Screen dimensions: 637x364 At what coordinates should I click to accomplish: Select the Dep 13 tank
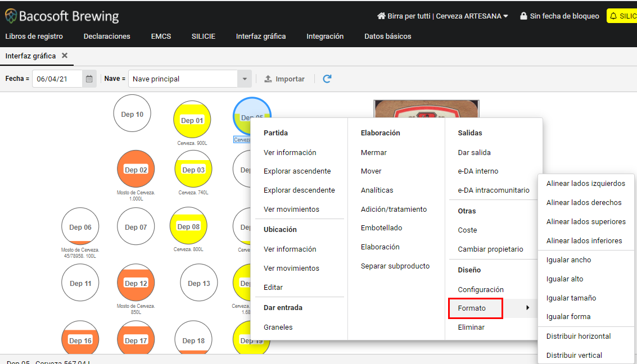pos(199,283)
